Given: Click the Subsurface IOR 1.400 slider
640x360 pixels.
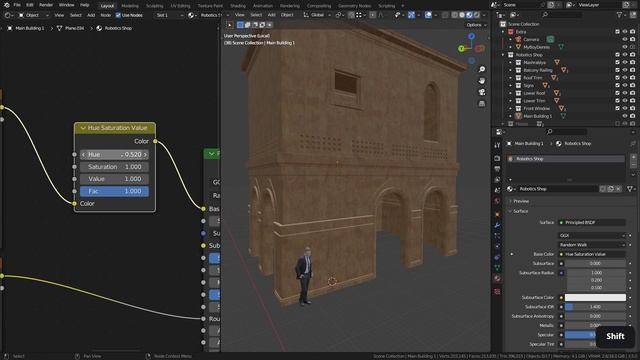Looking at the screenshot, I should [x=595, y=307].
